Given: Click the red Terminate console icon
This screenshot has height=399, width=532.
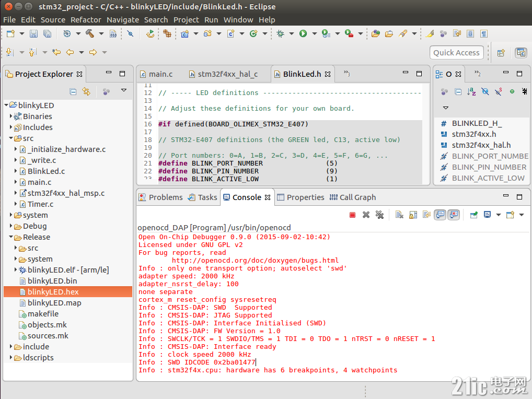Looking at the screenshot, I should click(x=353, y=215).
